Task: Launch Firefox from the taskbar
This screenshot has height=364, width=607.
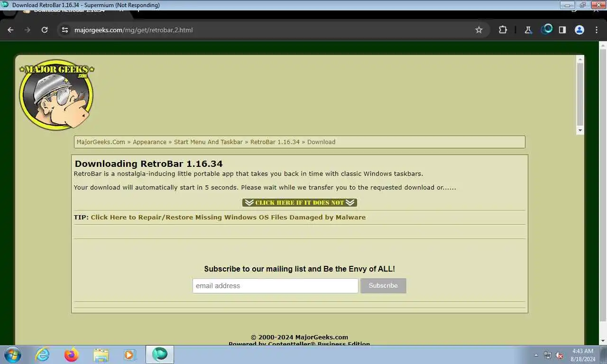Action: [72, 355]
